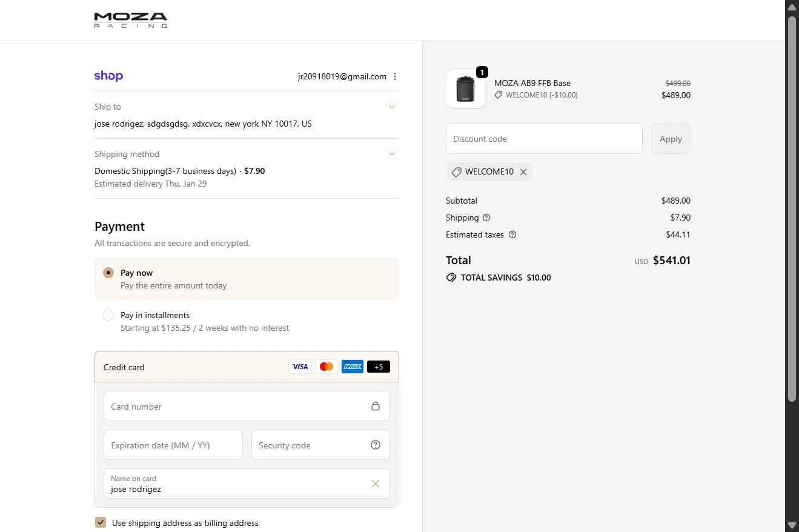799x532 pixels.
Task: Select the Pay in installments option
Action: click(108, 315)
